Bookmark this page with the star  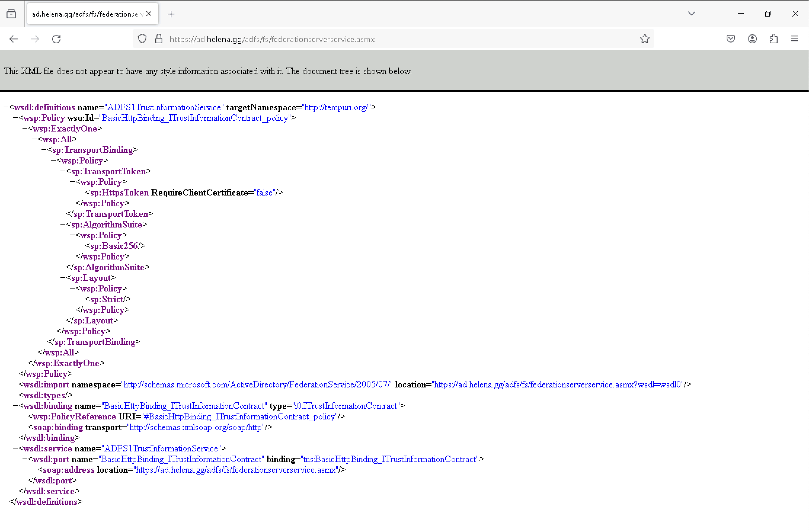[645, 39]
